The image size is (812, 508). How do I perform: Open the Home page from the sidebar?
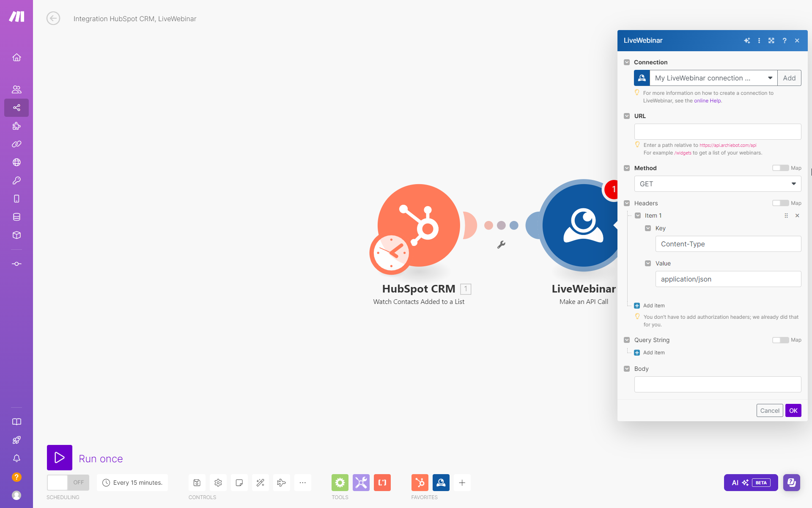(16, 58)
